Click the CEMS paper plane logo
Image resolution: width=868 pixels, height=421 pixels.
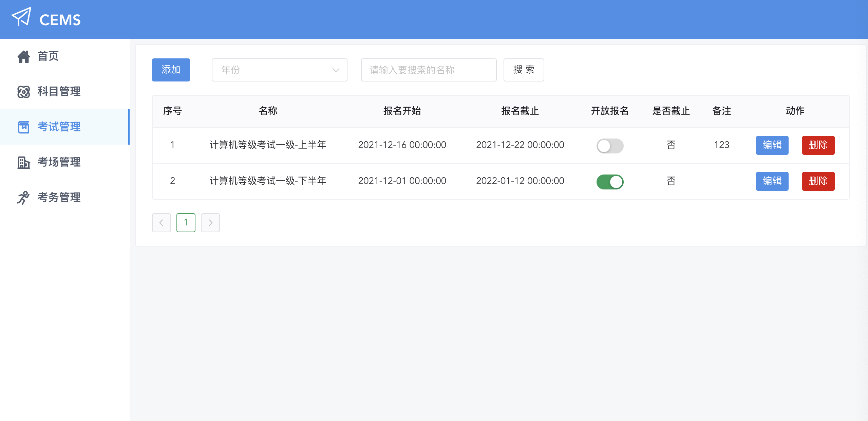point(21,17)
